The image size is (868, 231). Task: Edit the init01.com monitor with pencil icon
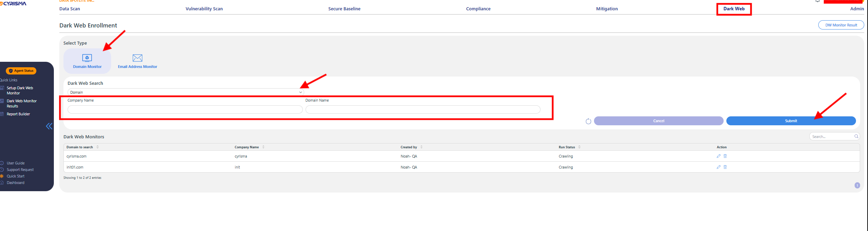718,167
